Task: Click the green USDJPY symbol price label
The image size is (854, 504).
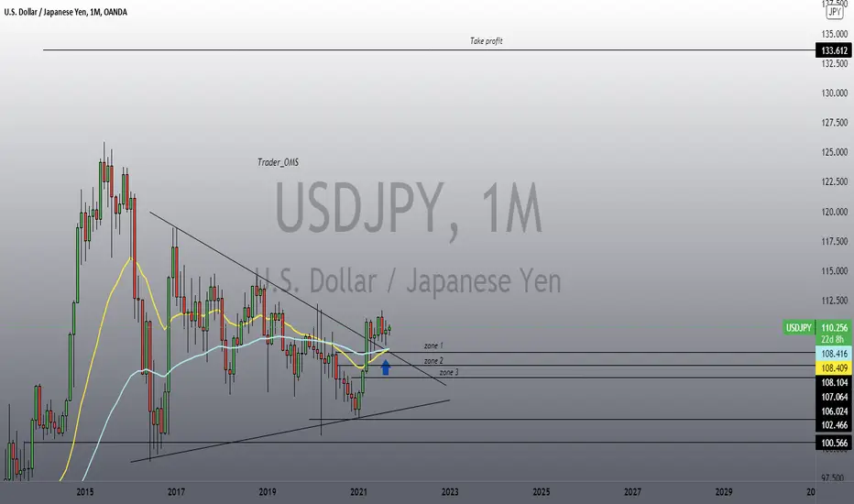Action: coord(798,327)
